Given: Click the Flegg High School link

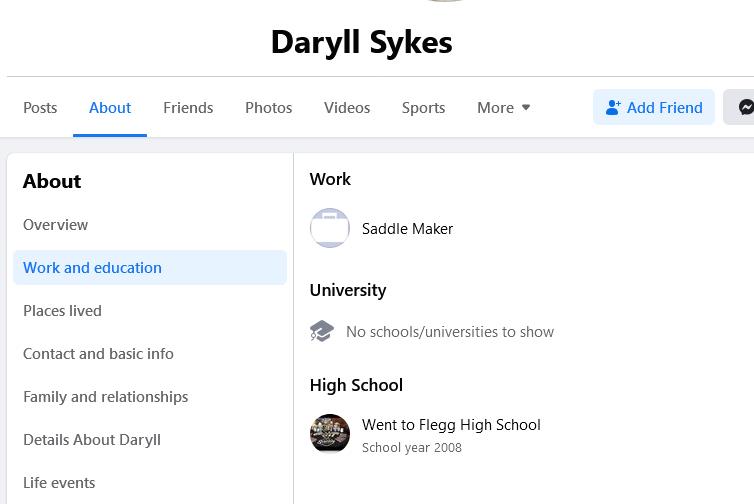Looking at the screenshot, I should pyautogui.click(x=478, y=425).
